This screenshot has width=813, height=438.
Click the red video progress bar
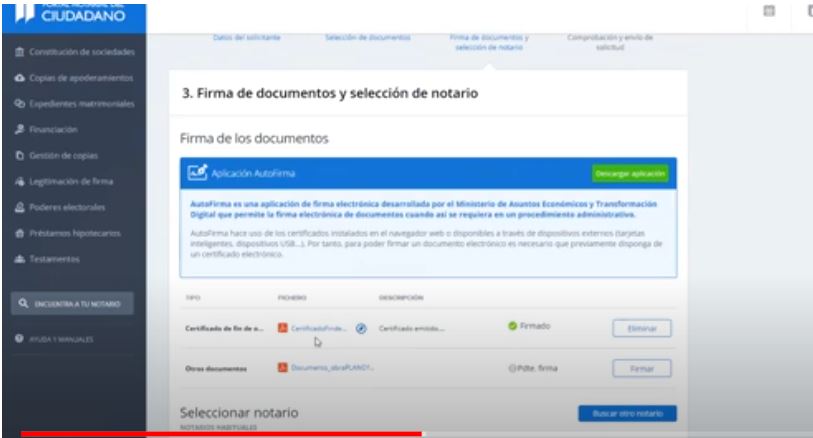click(x=220, y=434)
